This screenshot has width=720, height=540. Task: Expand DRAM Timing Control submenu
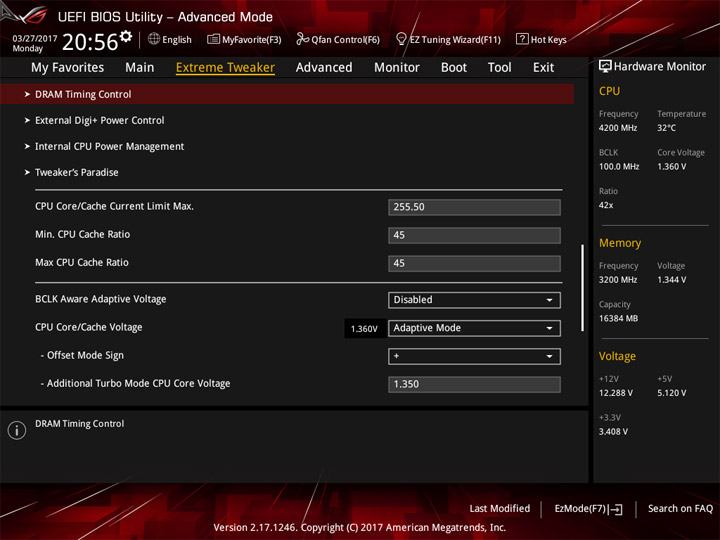pyautogui.click(x=287, y=94)
